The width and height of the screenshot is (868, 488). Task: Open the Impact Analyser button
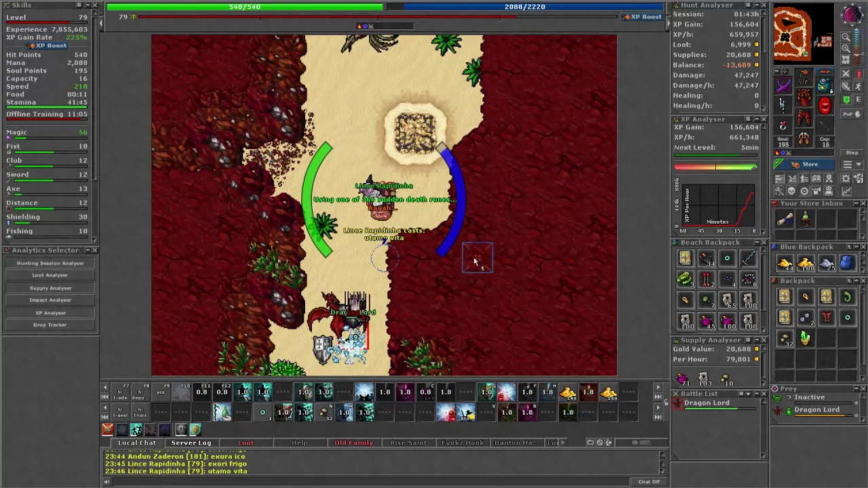click(50, 300)
